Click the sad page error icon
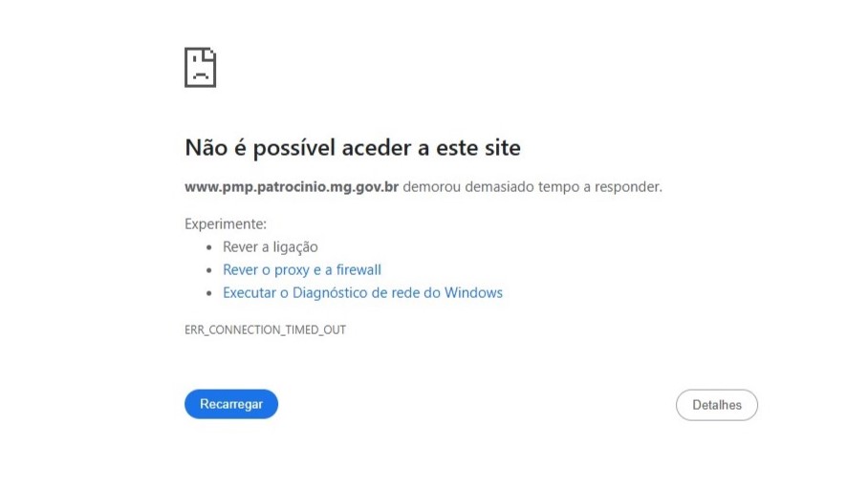Image resolution: width=868 pixels, height=488 pixels. 201,68
